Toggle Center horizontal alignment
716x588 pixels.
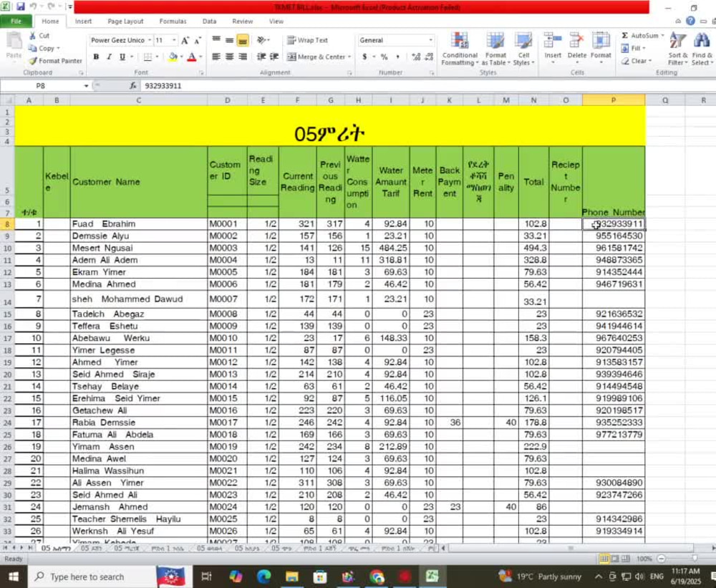(229, 57)
